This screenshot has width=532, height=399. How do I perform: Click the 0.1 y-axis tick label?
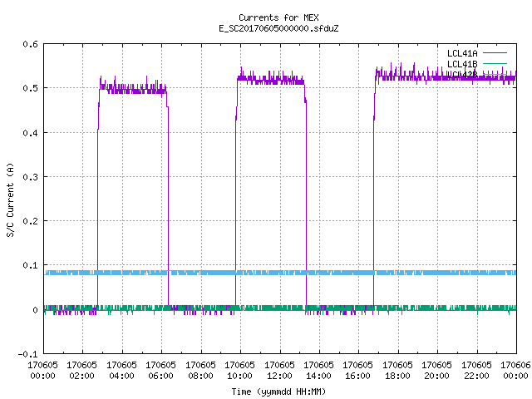30,265
